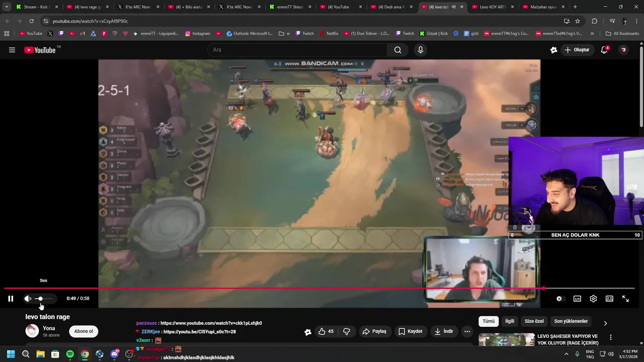Open the tab search dropdown in Chrome
Screen dimensions: 644x362
point(7,7)
